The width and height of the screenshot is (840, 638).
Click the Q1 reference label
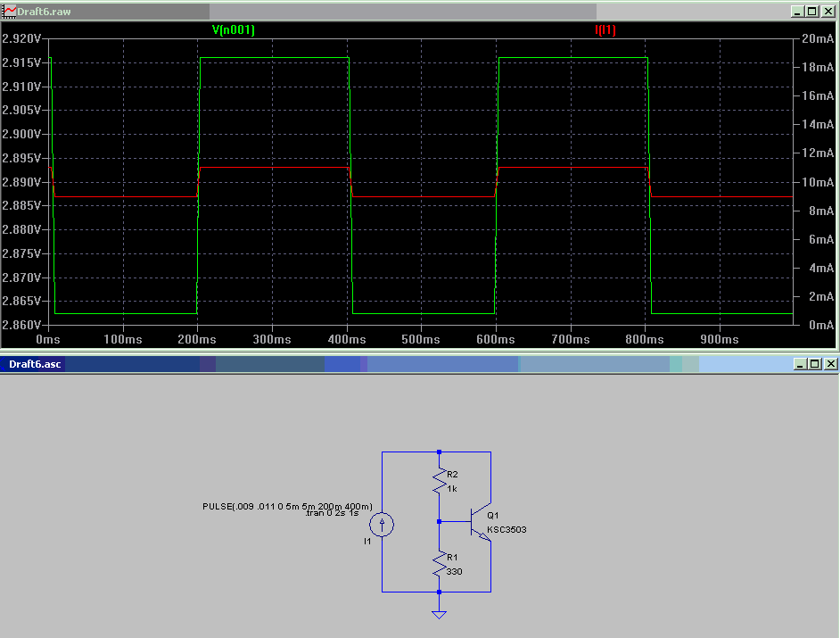pyautogui.click(x=493, y=515)
